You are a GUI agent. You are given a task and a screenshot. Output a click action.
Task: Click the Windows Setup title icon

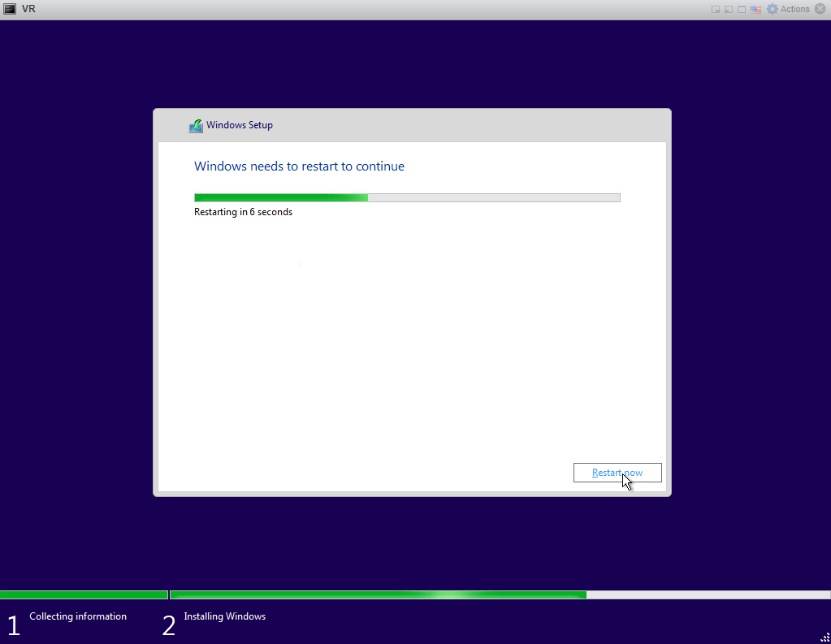click(x=196, y=126)
